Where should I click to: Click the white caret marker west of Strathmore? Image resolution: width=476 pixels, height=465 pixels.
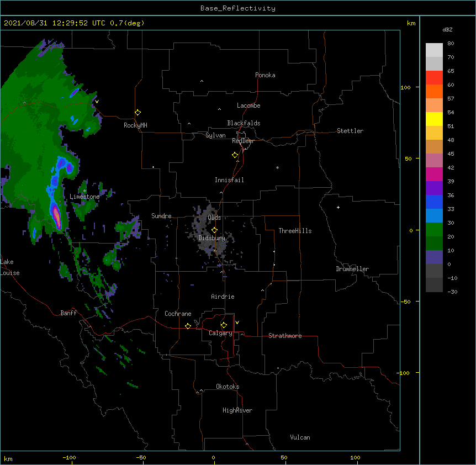click(x=242, y=334)
